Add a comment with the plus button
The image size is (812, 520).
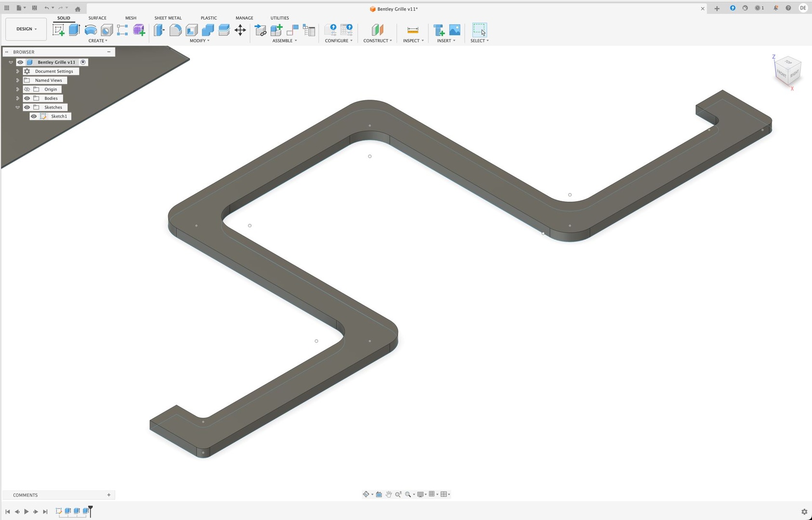click(109, 495)
